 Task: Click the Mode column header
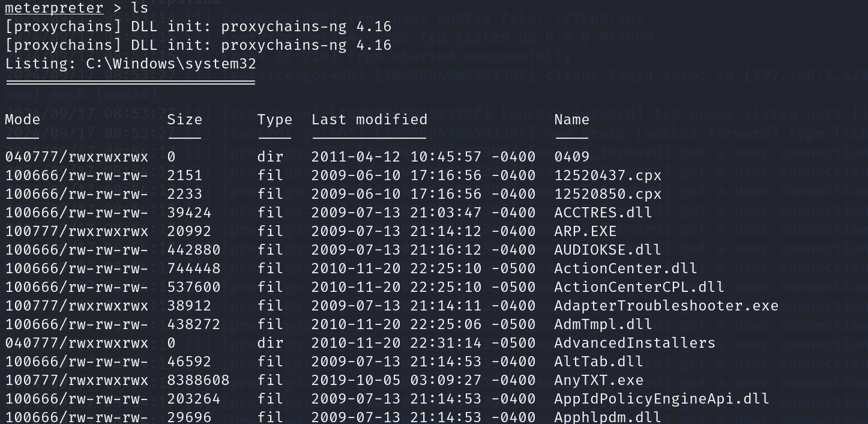tap(22, 120)
